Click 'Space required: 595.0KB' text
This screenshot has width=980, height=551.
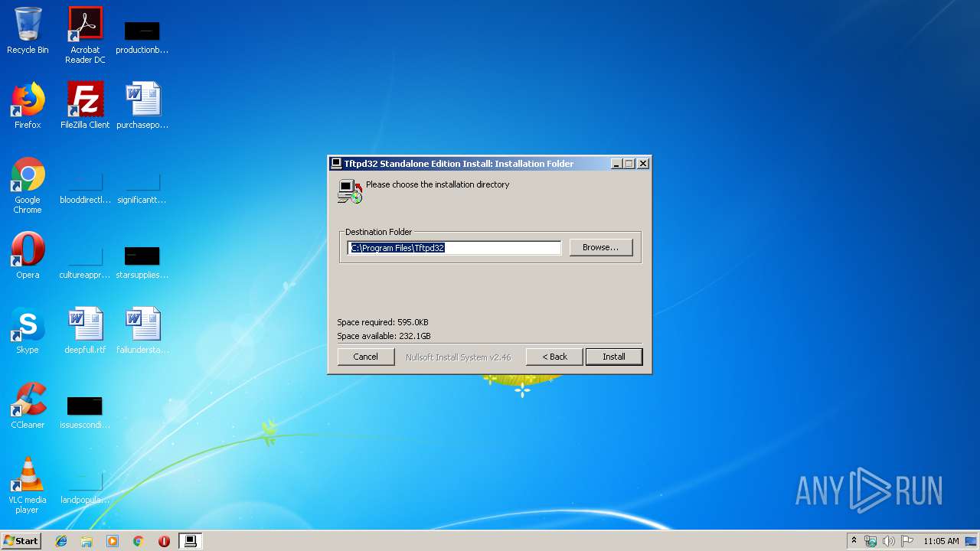click(x=383, y=322)
